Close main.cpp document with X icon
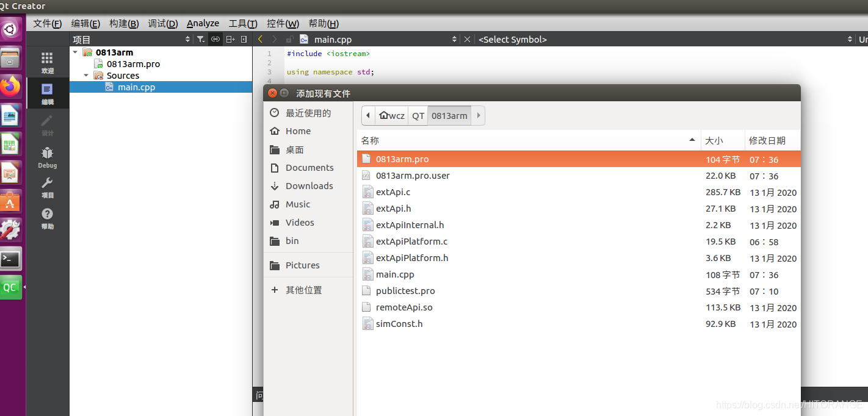 [467, 39]
